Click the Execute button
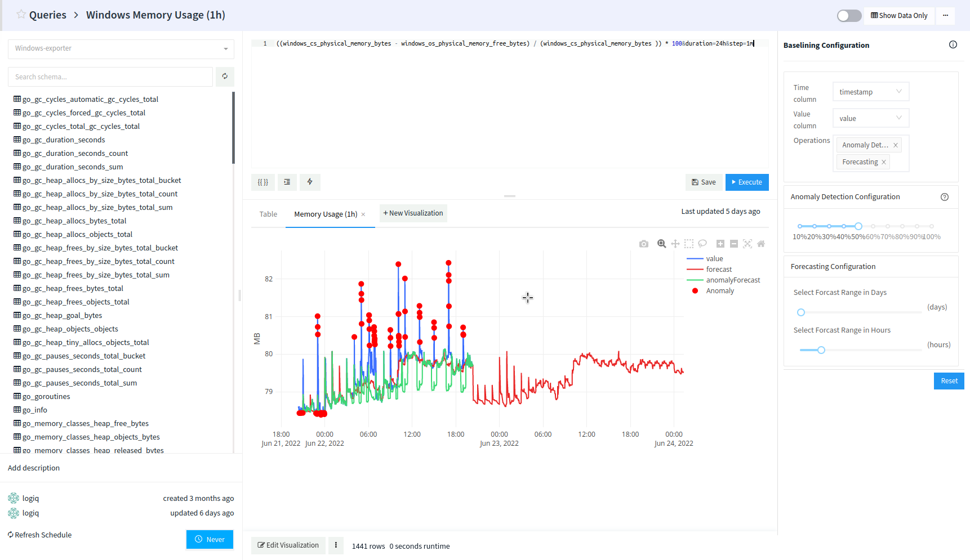 click(746, 182)
